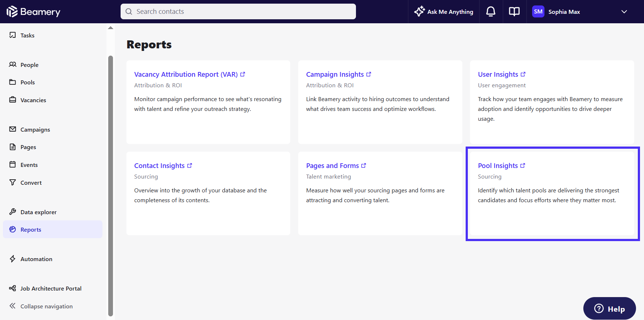Click 'Sourcing' label under Contact Insights
Screen dimensions: 644x320
point(146,176)
